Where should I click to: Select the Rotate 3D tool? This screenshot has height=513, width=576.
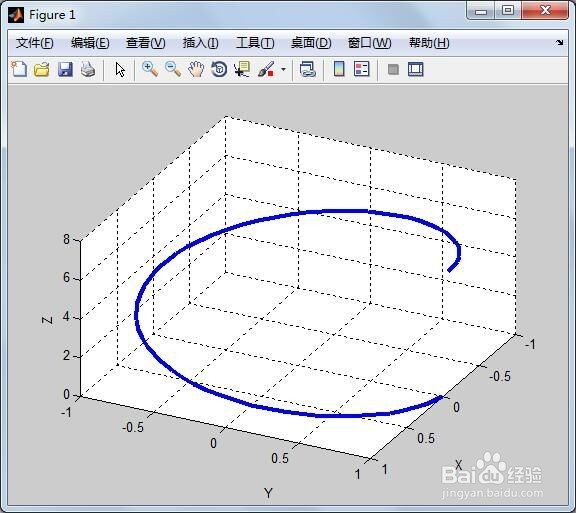click(219, 69)
